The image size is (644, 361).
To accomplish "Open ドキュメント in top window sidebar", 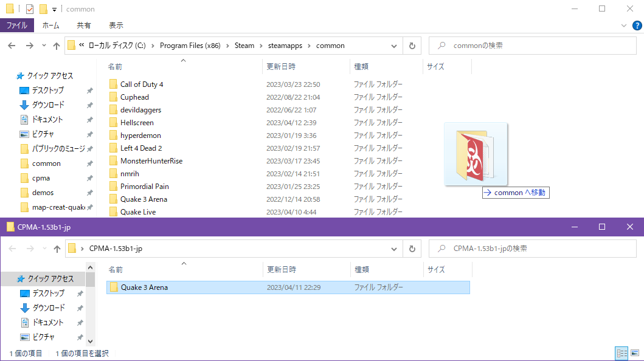I will (47, 119).
